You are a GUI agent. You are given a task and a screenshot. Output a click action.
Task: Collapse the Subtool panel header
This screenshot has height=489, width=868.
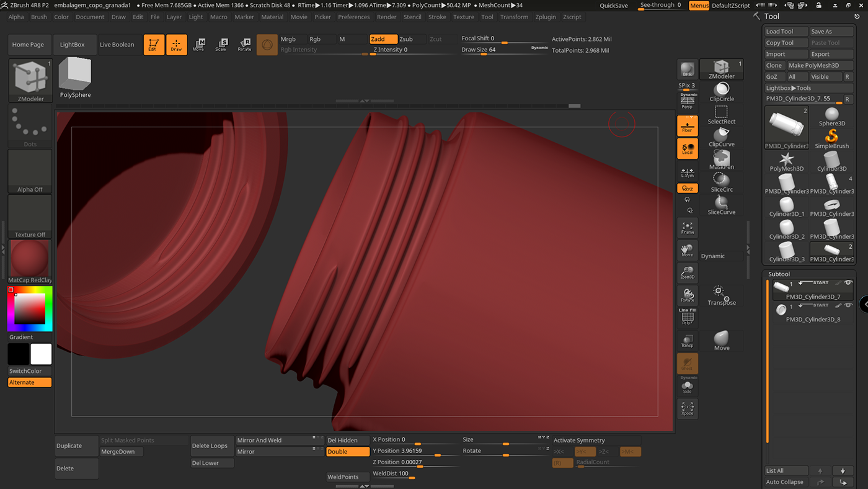[779, 274]
